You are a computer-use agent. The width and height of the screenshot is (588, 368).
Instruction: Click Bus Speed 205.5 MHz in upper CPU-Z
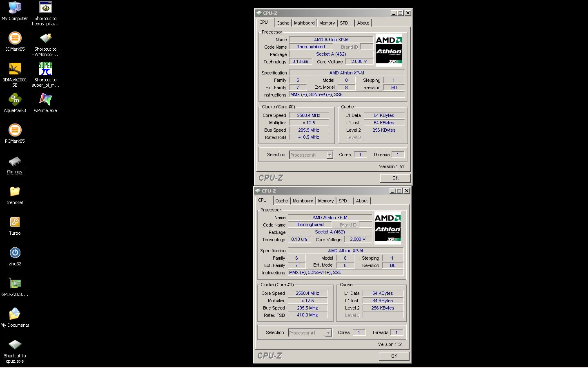point(309,130)
